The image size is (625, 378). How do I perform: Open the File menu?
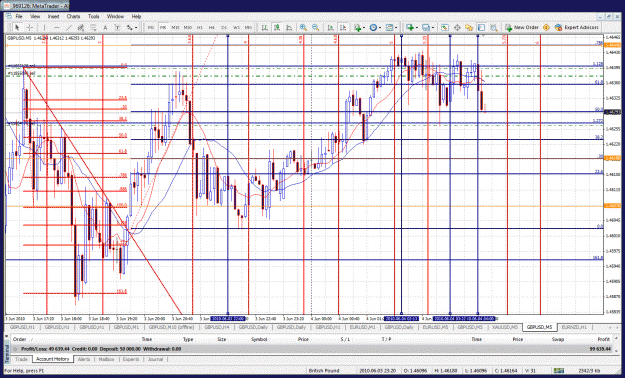click(x=19, y=16)
